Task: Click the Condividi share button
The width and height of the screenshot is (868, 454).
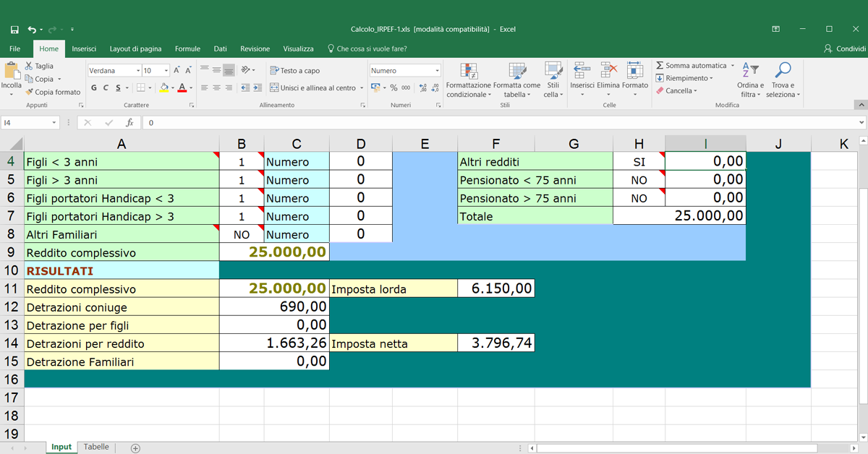Action: click(x=843, y=49)
